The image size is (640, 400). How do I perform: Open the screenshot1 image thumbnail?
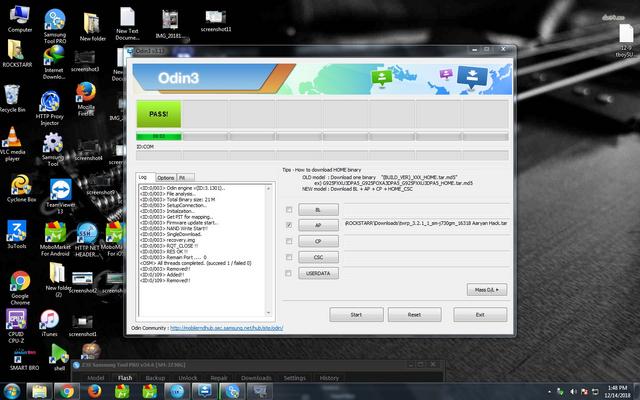(x=82, y=325)
